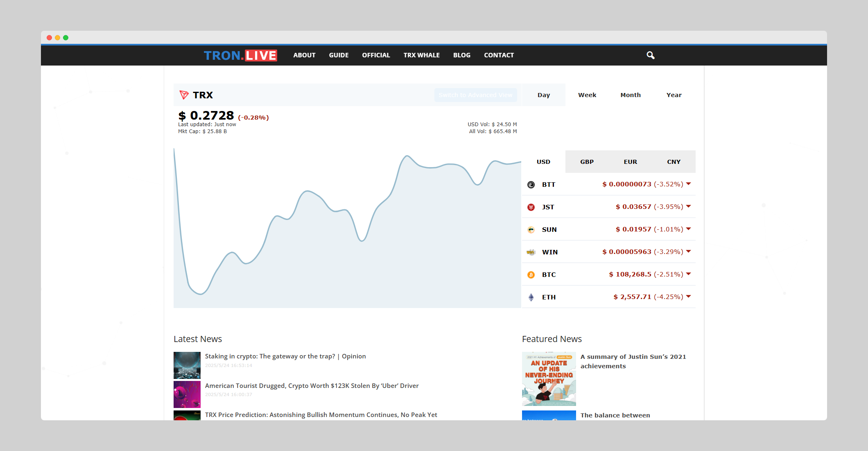Click the BTC Bitcoin icon
The height and width of the screenshot is (451, 868).
(531, 275)
